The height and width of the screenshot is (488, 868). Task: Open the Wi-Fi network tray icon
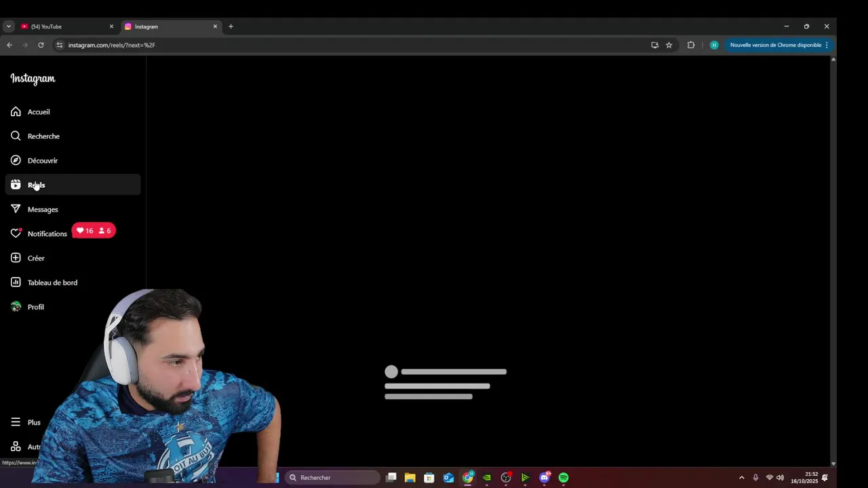tap(769, 478)
